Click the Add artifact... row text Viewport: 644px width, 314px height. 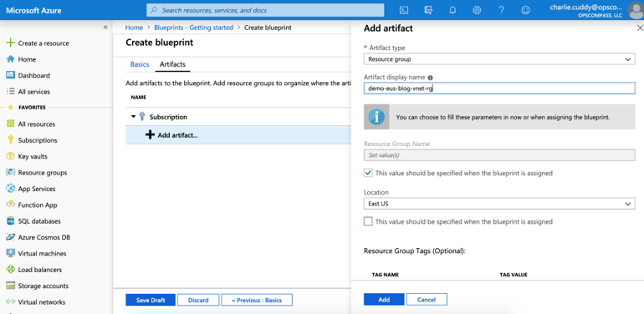(x=178, y=134)
